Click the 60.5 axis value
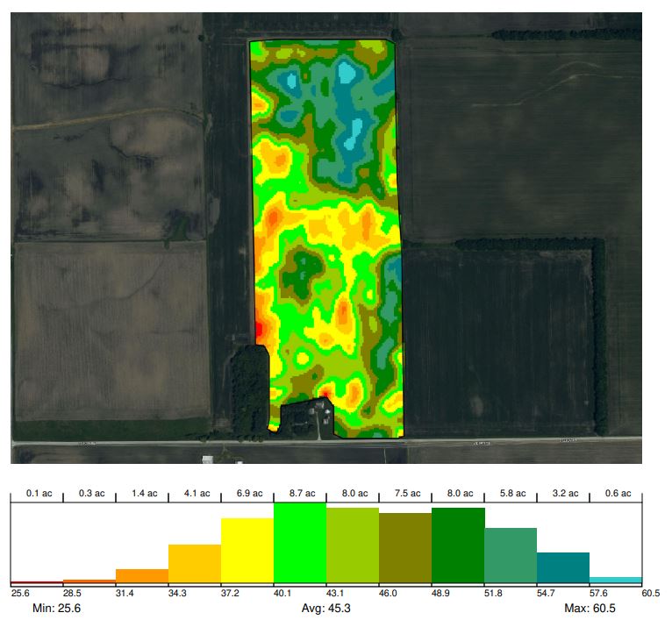This screenshot has width=672, height=627. click(x=651, y=593)
